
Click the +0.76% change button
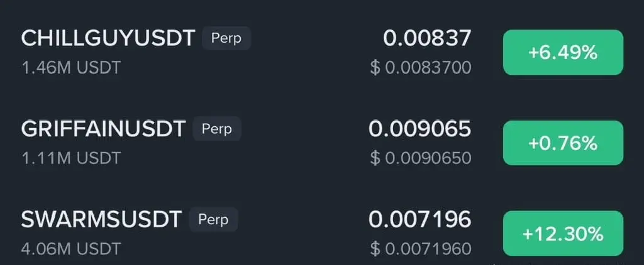tap(563, 143)
